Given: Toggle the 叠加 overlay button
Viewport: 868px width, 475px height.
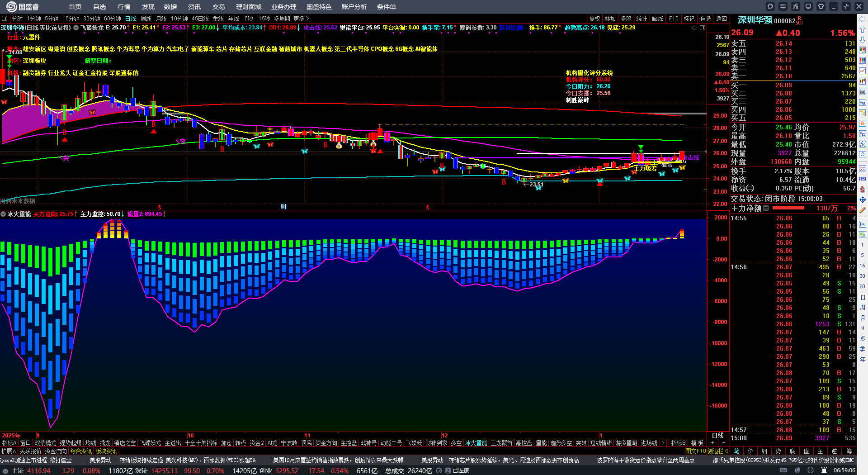Looking at the screenshot, I should pos(610,19).
